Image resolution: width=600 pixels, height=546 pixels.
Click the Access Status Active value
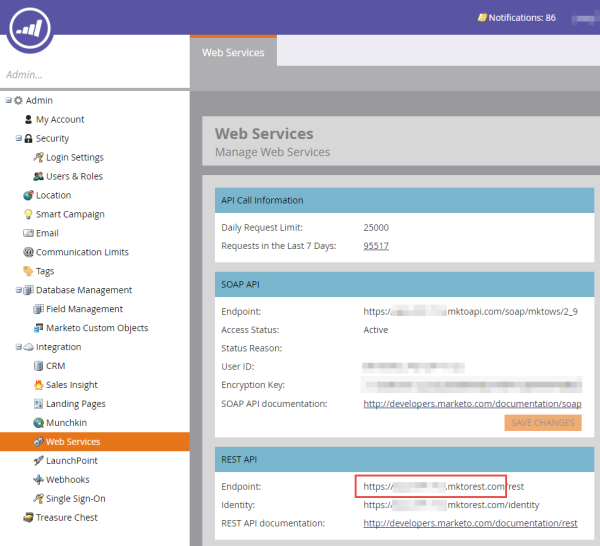[375, 330]
